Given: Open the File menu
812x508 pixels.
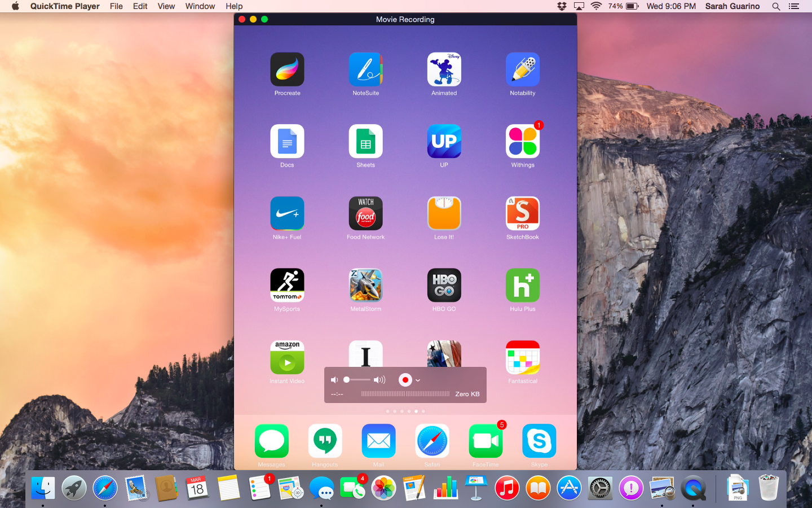Looking at the screenshot, I should click(116, 6).
